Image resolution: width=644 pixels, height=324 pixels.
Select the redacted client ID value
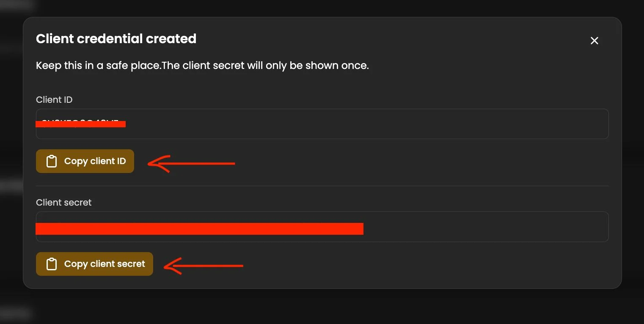tap(80, 124)
